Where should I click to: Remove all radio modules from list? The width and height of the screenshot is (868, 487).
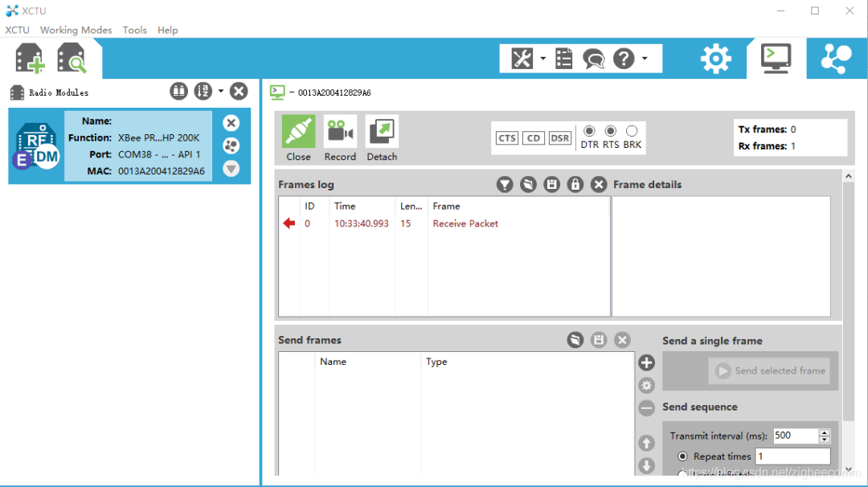(239, 92)
